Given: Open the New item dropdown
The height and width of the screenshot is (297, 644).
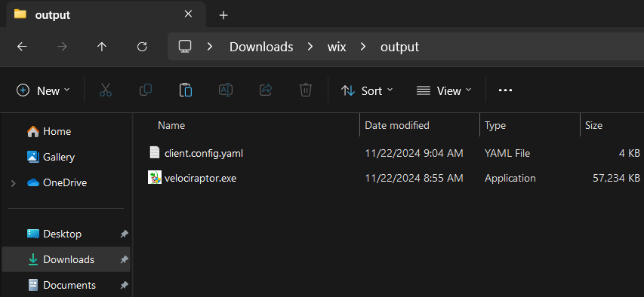Looking at the screenshot, I should 43,90.
